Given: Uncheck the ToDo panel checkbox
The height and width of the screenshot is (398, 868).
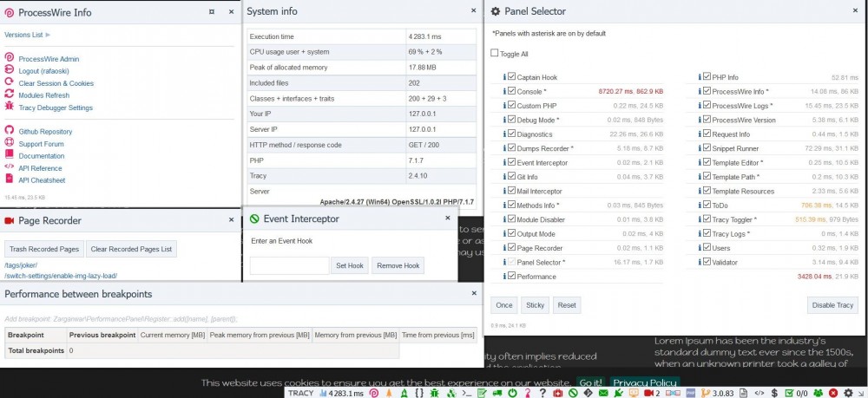Looking at the screenshot, I should click(x=707, y=206).
